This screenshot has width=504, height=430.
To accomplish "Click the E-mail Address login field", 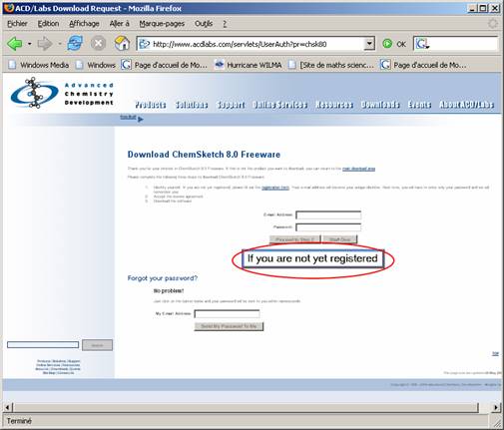I will pyautogui.click(x=328, y=215).
